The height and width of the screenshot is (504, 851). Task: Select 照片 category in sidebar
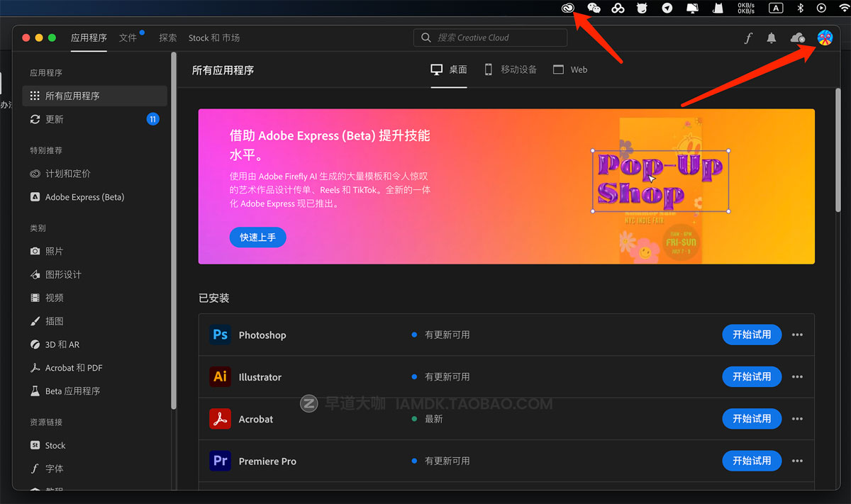click(x=95, y=251)
